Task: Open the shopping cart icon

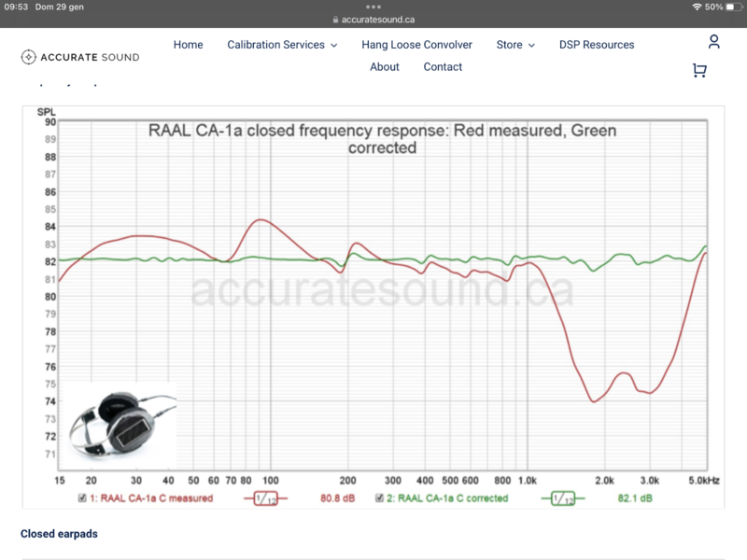Action: [x=699, y=70]
